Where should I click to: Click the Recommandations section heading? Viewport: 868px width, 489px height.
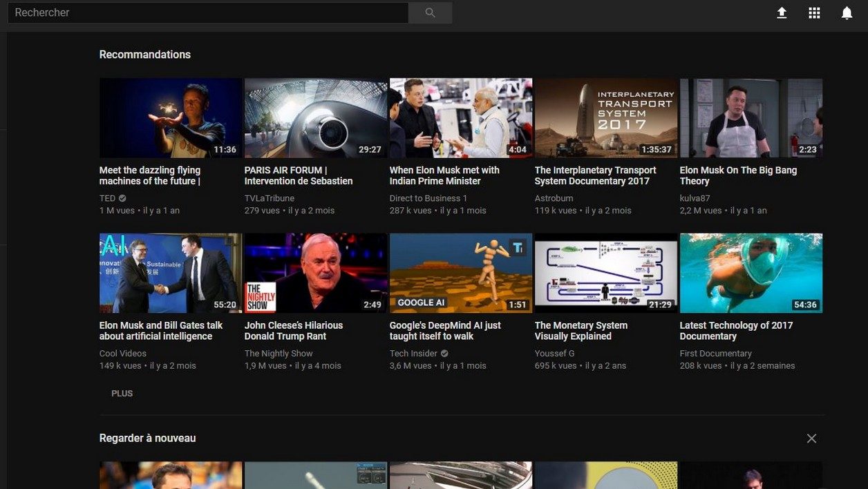145,55
